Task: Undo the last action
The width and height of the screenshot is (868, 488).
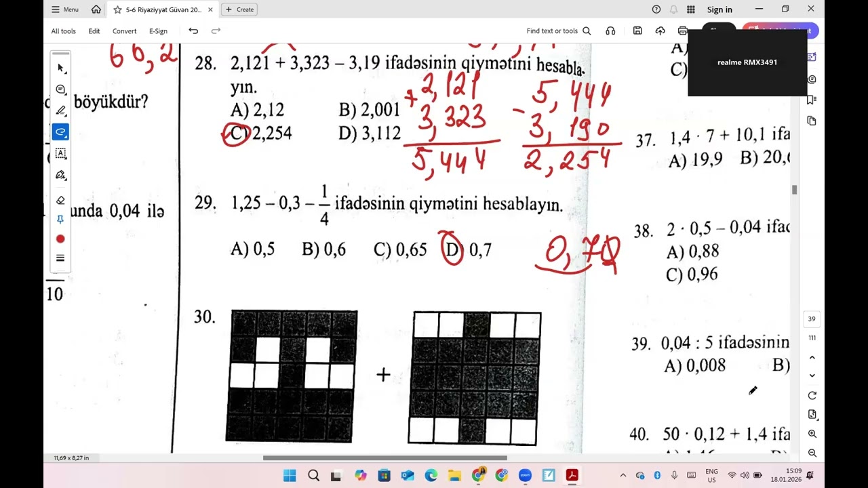Action: tap(193, 31)
